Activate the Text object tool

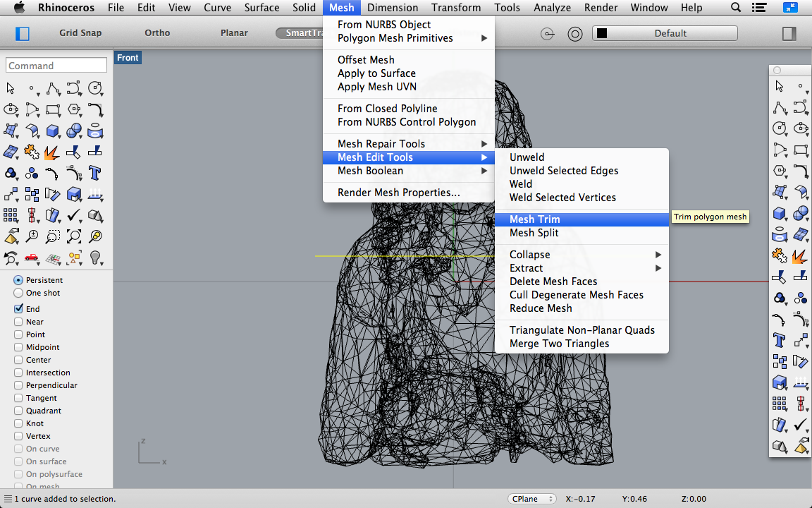(95, 173)
